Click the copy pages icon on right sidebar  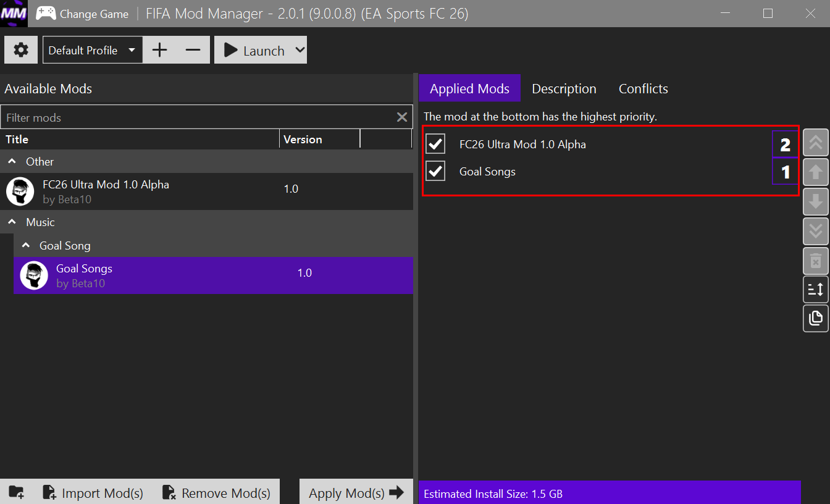click(815, 318)
